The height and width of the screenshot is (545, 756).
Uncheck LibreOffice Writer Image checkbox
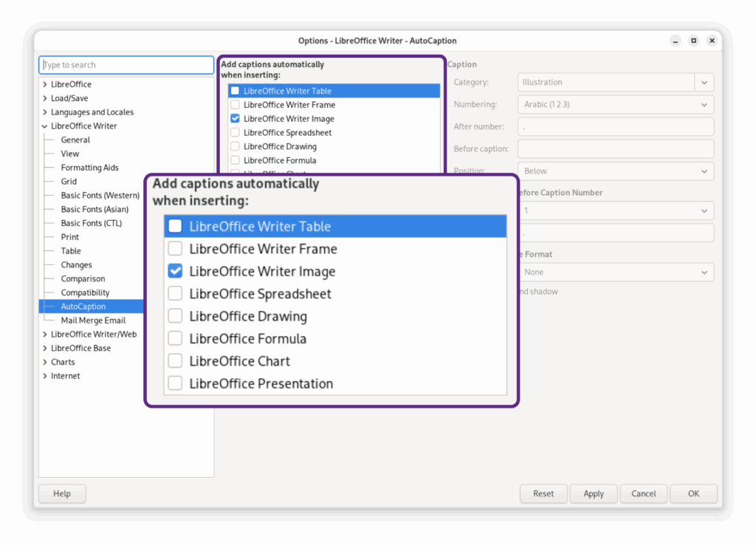point(235,119)
